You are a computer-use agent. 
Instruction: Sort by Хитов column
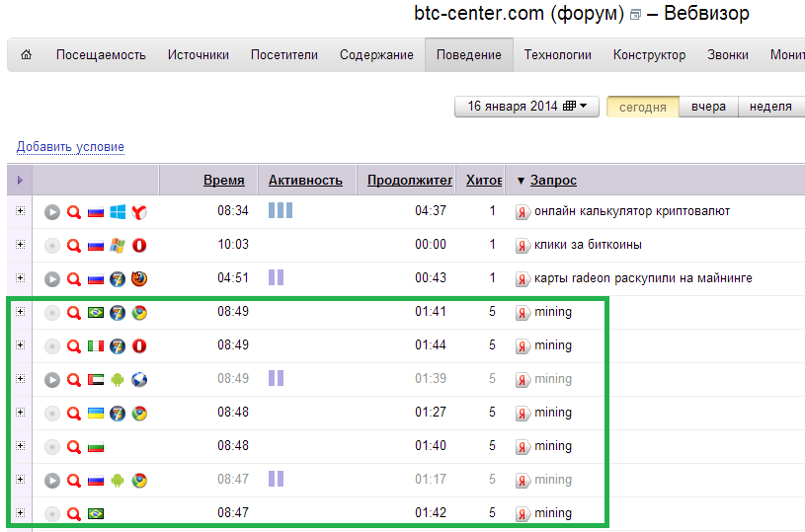point(484,180)
